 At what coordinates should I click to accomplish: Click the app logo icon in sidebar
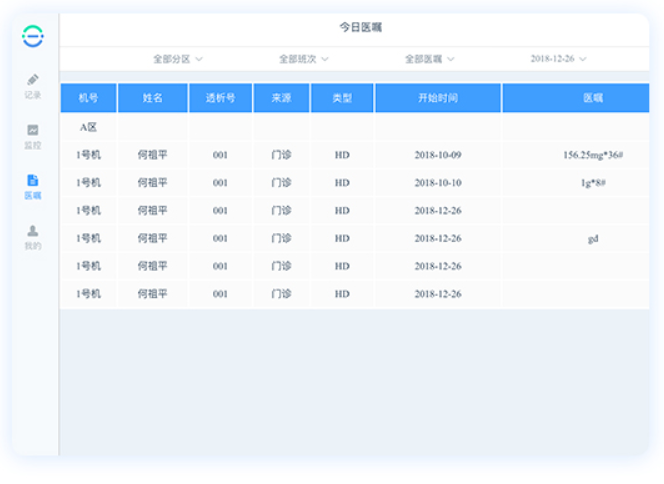[x=33, y=36]
